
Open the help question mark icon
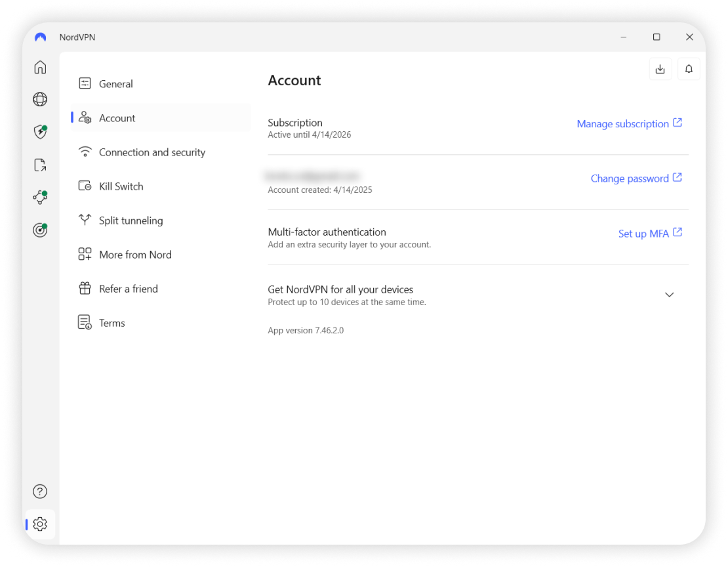40,492
